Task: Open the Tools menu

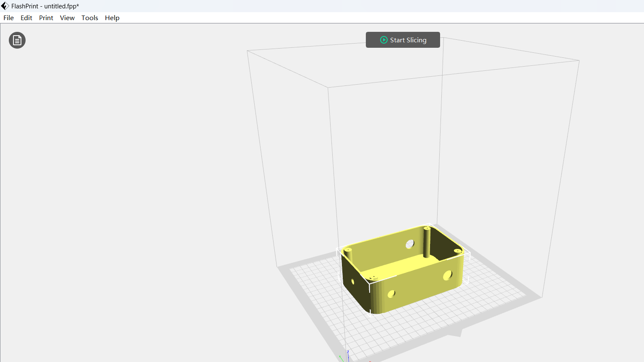Action: [90, 18]
